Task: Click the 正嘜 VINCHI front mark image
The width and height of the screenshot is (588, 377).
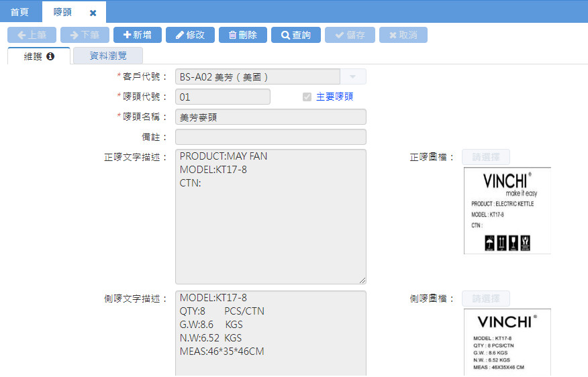Action: point(507,211)
